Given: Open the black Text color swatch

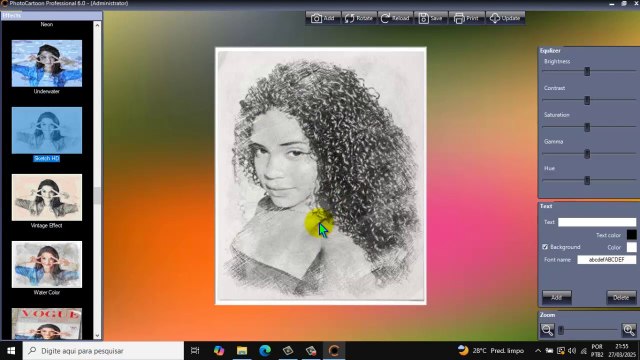Looking at the screenshot, I should tap(631, 235).
